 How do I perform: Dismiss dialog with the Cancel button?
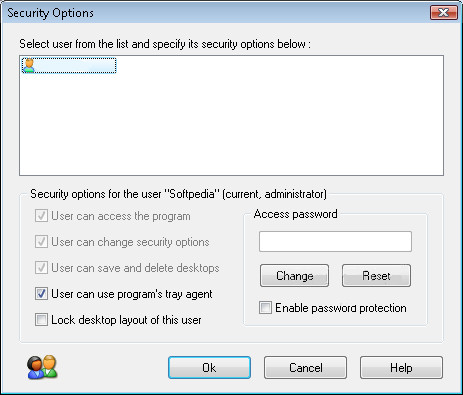point(305,368)
